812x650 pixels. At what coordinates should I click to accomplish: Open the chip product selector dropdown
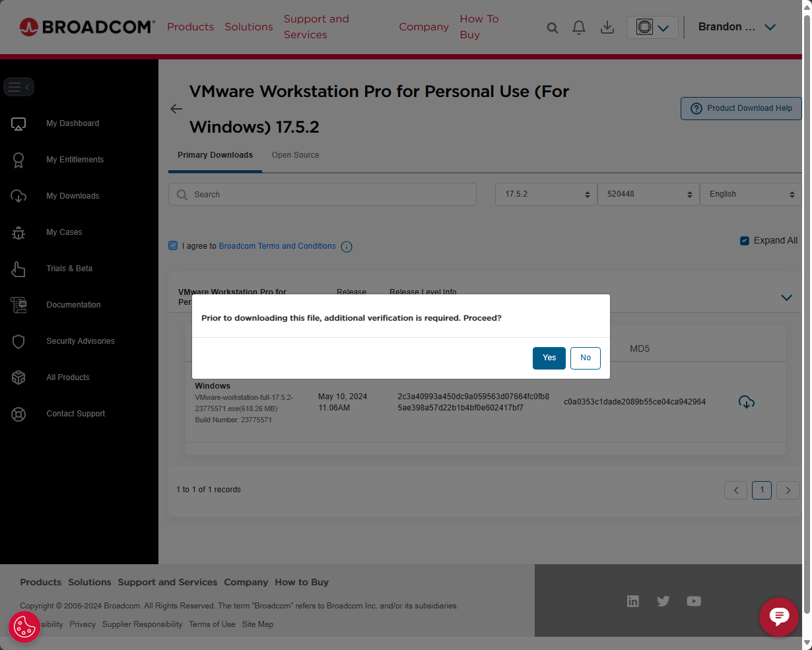coord(652,27)
